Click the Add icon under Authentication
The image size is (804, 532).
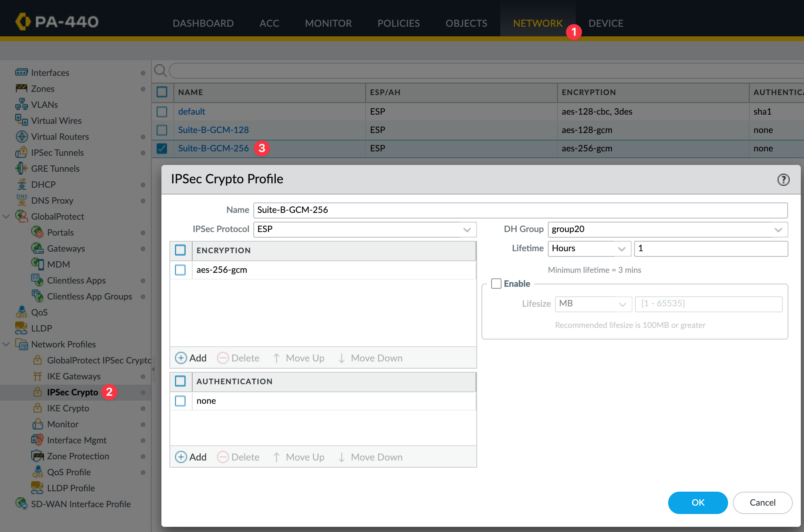pyautogui.click(x=181, y=457)
